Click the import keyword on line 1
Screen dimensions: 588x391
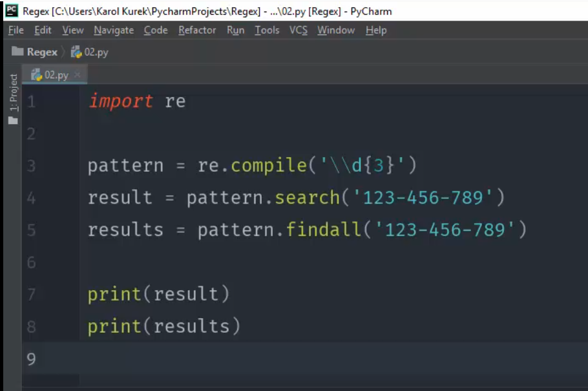click(121, 101)
